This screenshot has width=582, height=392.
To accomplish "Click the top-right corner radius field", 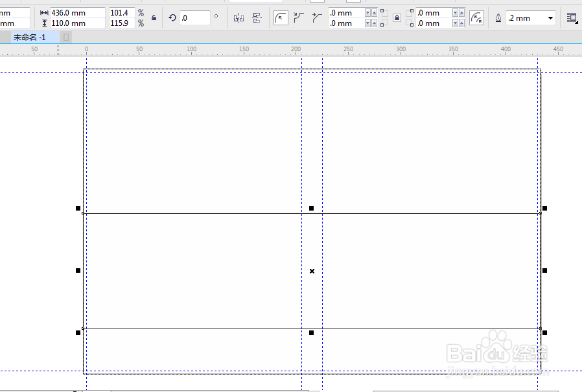I will click(434, 13).
